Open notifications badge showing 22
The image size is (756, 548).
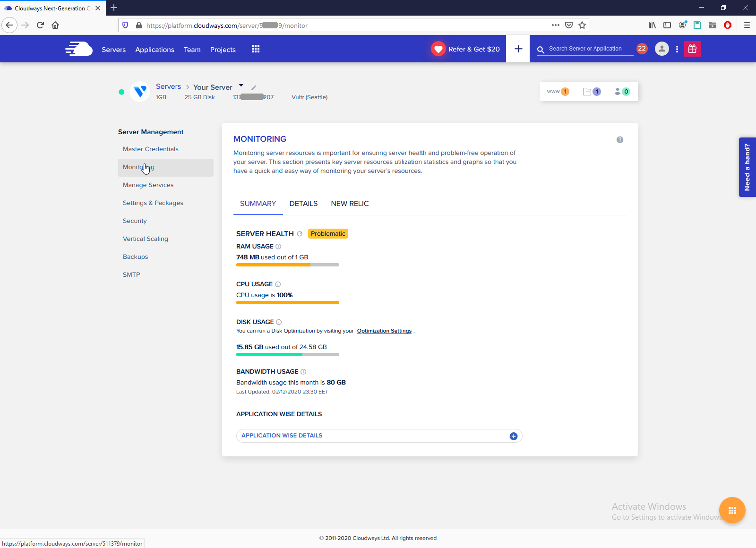coord(642,49)
